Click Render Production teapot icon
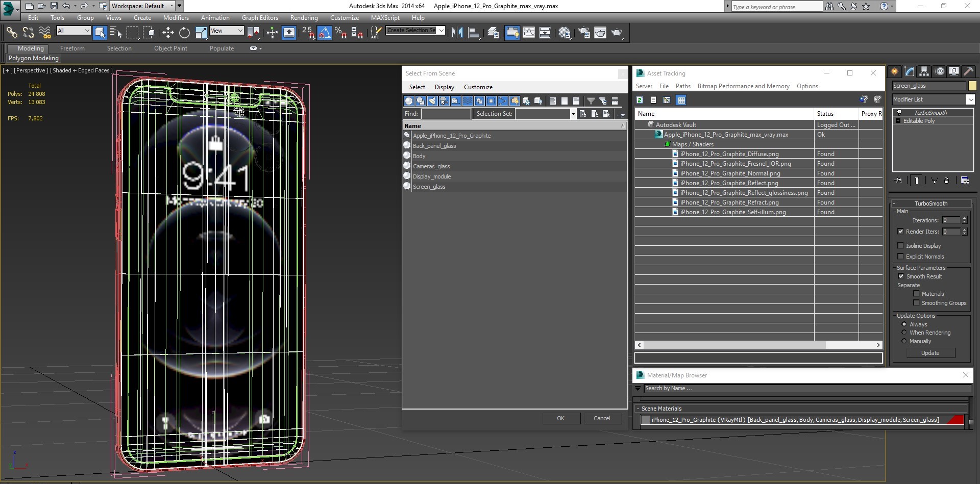The width and height of the screenshot is (980, 484). click(617, 33)
